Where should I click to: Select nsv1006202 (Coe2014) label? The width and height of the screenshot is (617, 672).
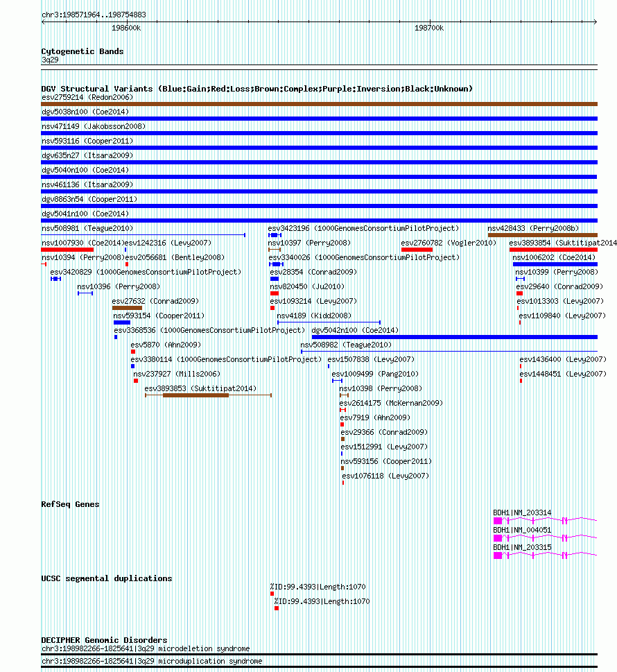(x=554, y=257)
